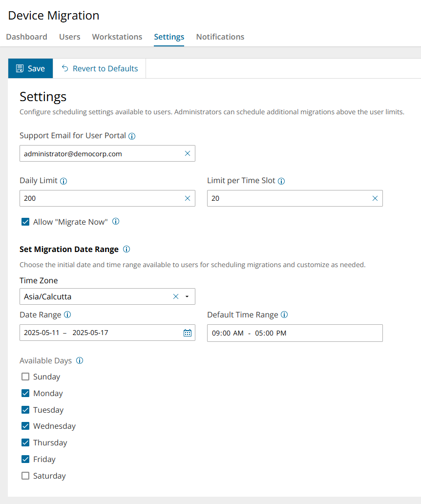Image resolution: width=421 pixels, height=504 pixels.
Task: Open the Date Range calendar picker icon
Action: click(x=188, y=333)
